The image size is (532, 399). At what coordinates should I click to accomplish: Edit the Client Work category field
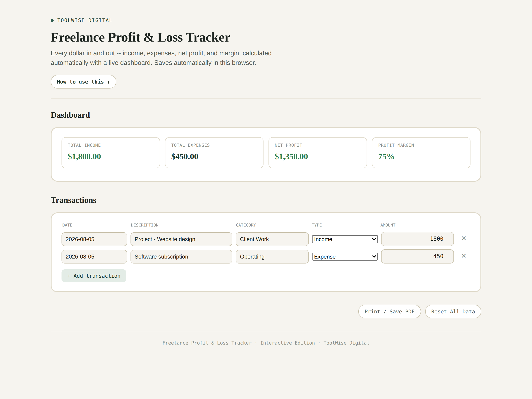272,239
